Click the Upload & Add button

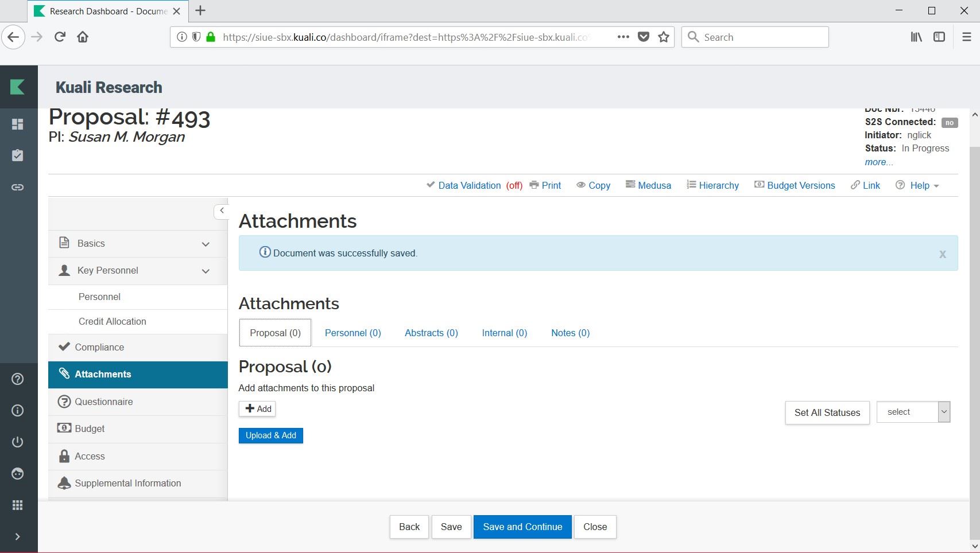click(x=270, y=435)
